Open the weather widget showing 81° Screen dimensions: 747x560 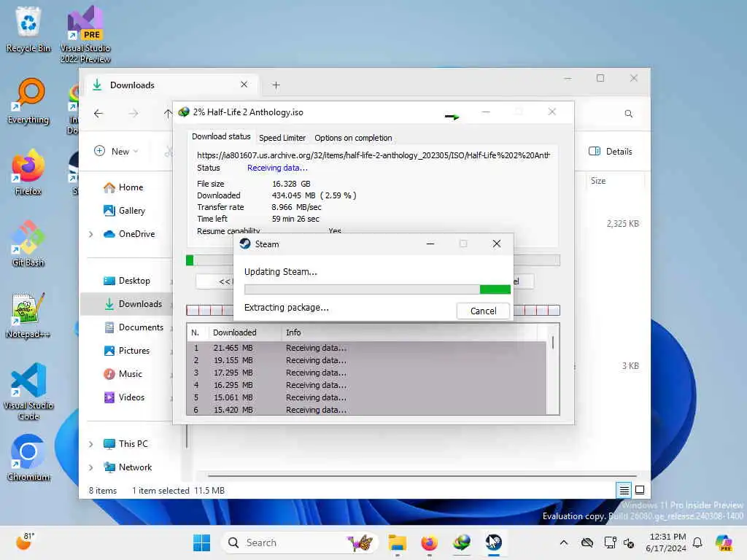(25, 542)
